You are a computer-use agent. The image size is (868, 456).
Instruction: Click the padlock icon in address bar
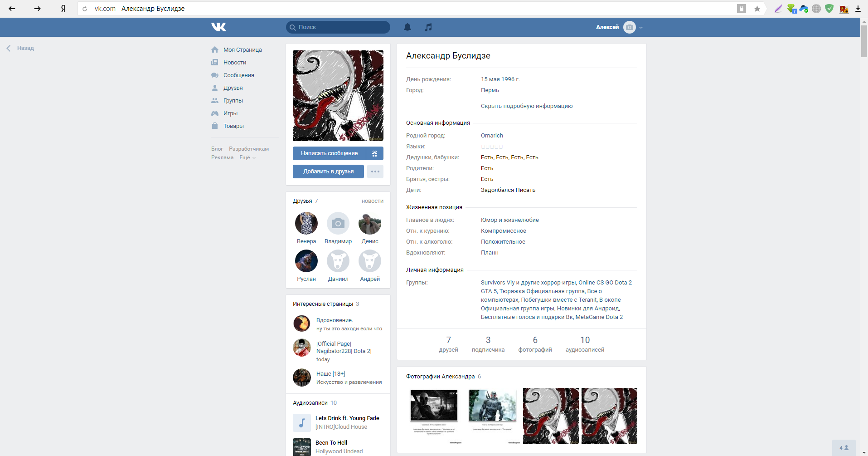click(742, 9)
